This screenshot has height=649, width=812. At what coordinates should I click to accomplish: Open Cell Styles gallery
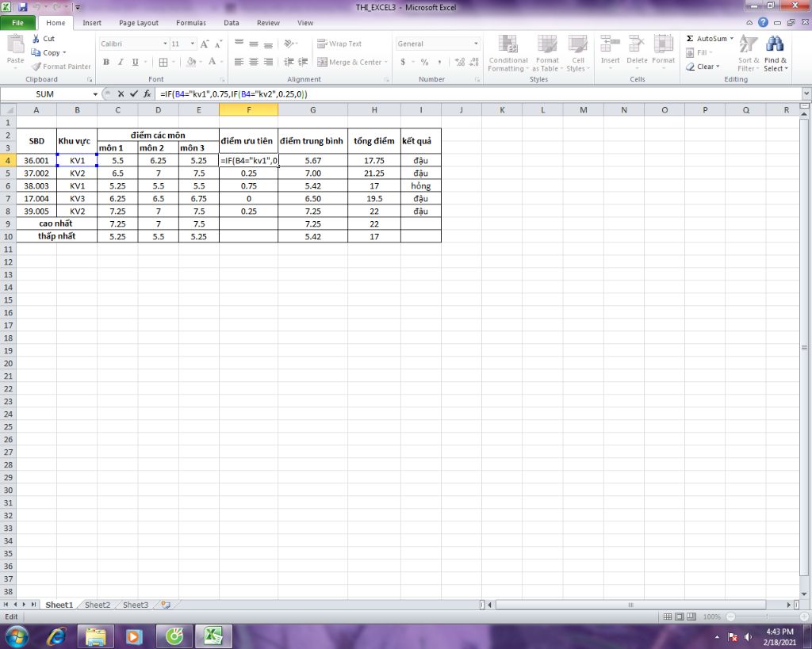point(577,53)
